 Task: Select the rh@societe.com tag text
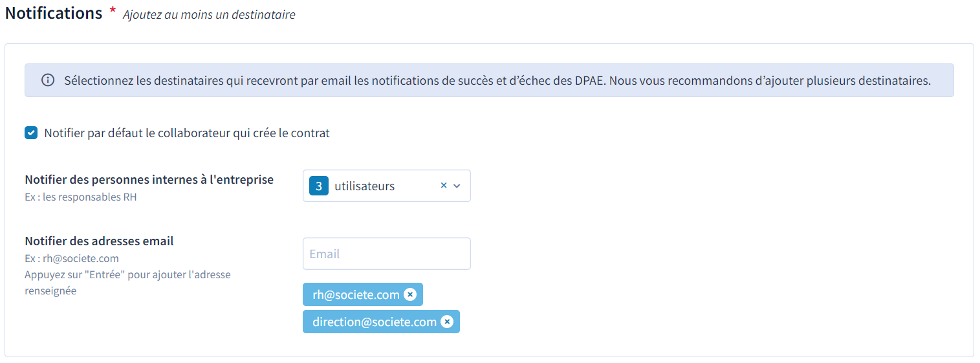pyautogui.click(x=356, y=294)
